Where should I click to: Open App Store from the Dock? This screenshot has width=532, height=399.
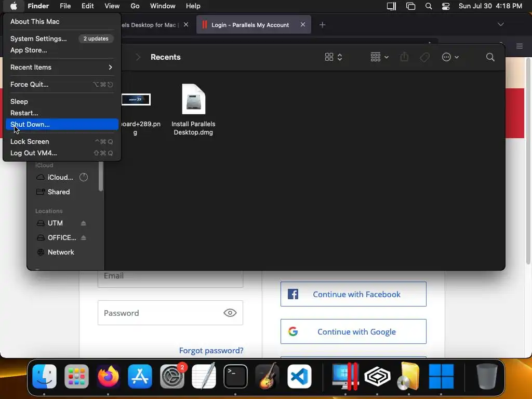(140, 376)
